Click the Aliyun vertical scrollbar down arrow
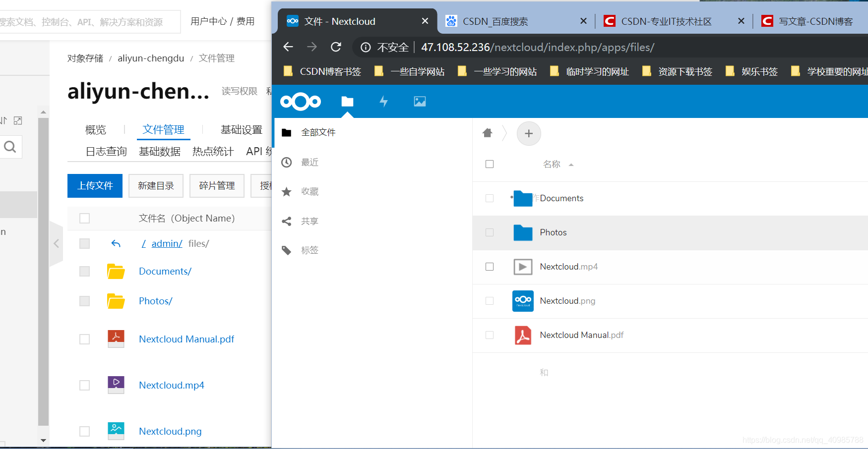Viewport: 868px width, 449px height. [43, 440]
